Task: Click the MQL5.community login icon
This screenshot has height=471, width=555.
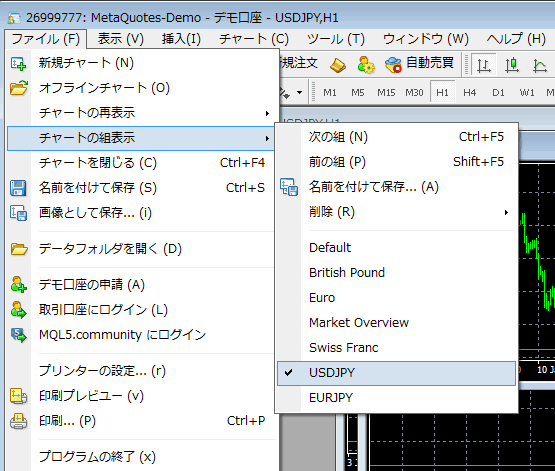Action: click(18, 335)
